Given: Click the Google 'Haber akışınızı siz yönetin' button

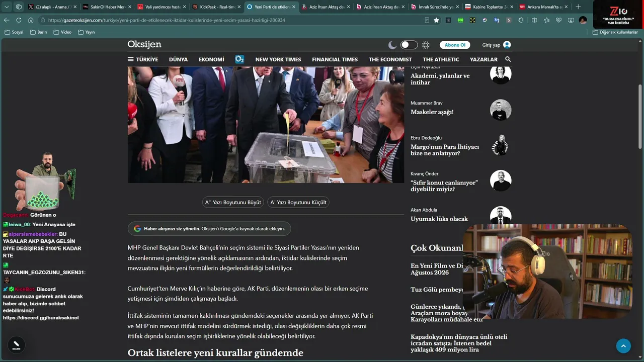Looking at the screenshot, I should pos(209,229).
